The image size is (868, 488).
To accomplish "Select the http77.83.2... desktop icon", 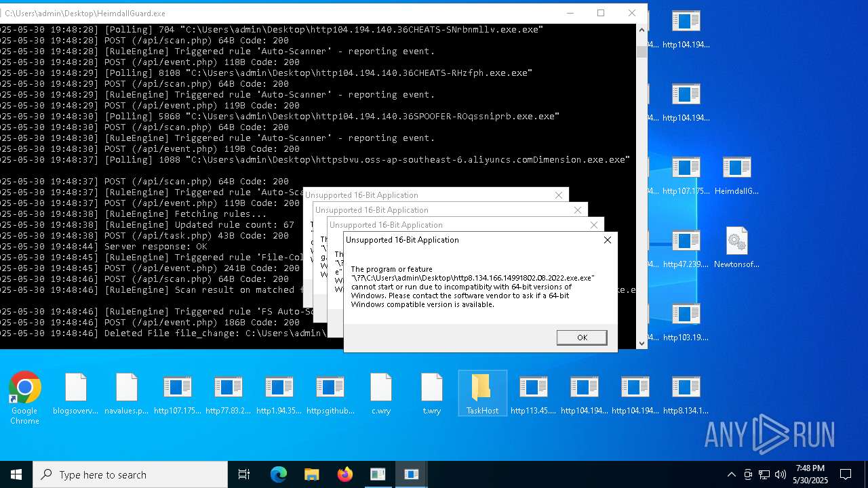I will point(228,394).
